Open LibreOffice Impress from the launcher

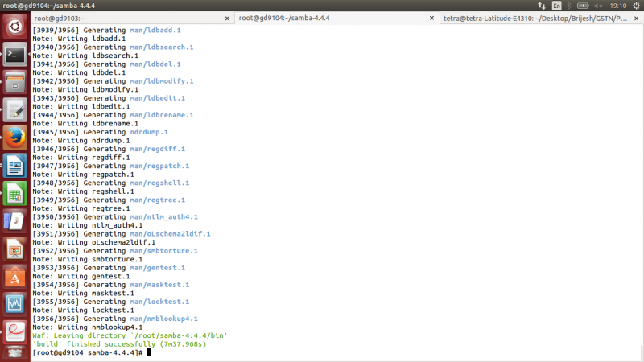tap(15, 249)
